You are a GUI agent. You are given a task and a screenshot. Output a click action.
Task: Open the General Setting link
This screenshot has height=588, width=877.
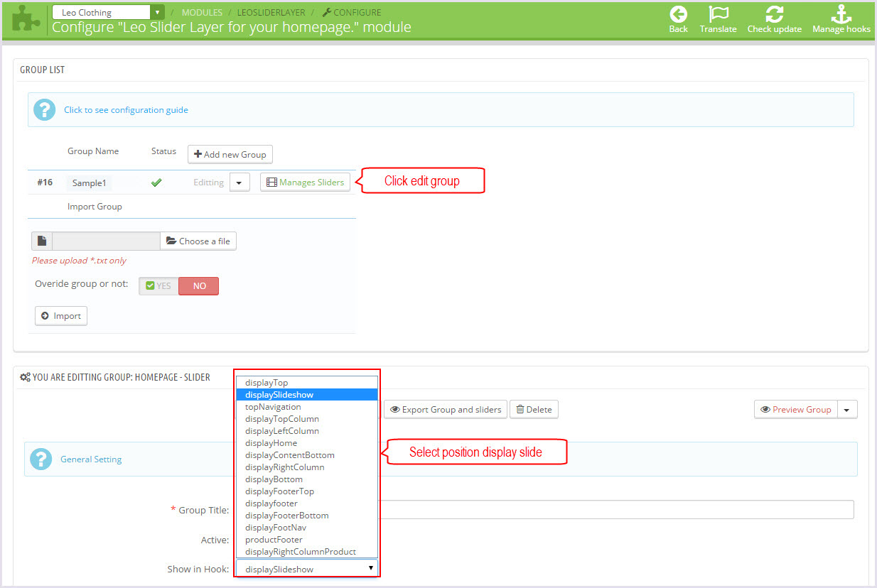[91, 459]
